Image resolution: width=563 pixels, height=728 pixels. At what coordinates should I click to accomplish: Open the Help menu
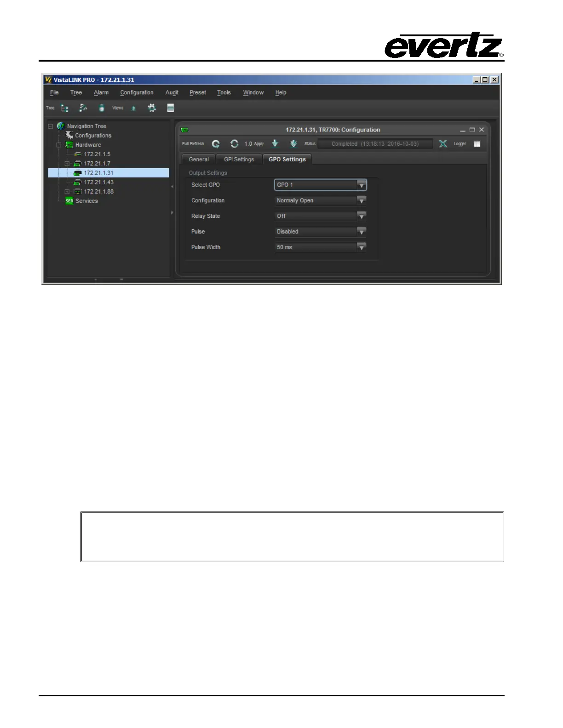coord(281,92)
